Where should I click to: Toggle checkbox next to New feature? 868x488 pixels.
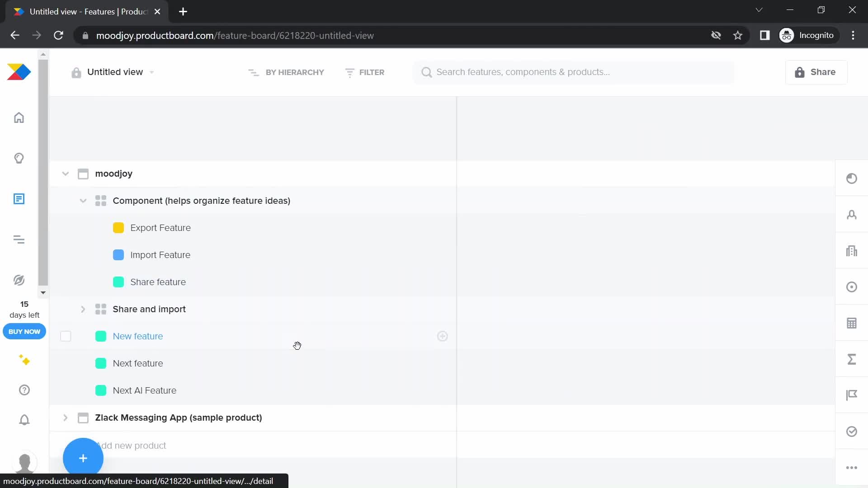coord(66,336)
